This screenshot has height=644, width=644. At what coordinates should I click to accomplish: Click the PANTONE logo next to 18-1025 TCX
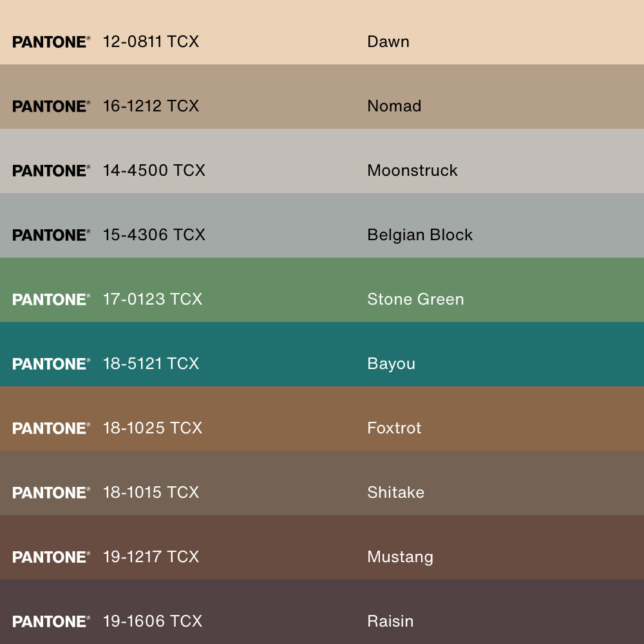(x=51, y=428)
